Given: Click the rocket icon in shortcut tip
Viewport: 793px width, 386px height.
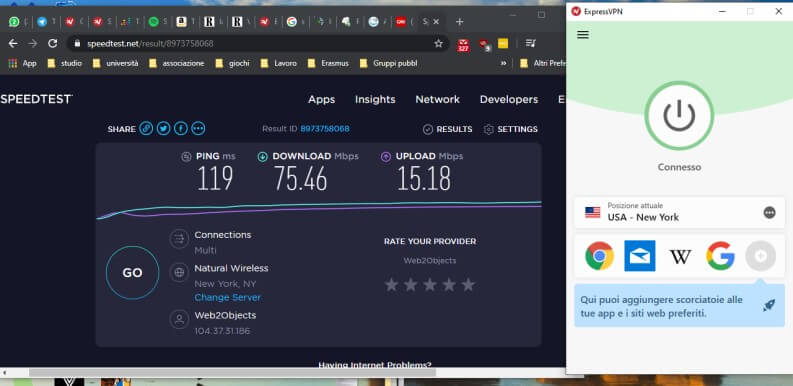Looking at the screenshot, I should coord(769,305).
